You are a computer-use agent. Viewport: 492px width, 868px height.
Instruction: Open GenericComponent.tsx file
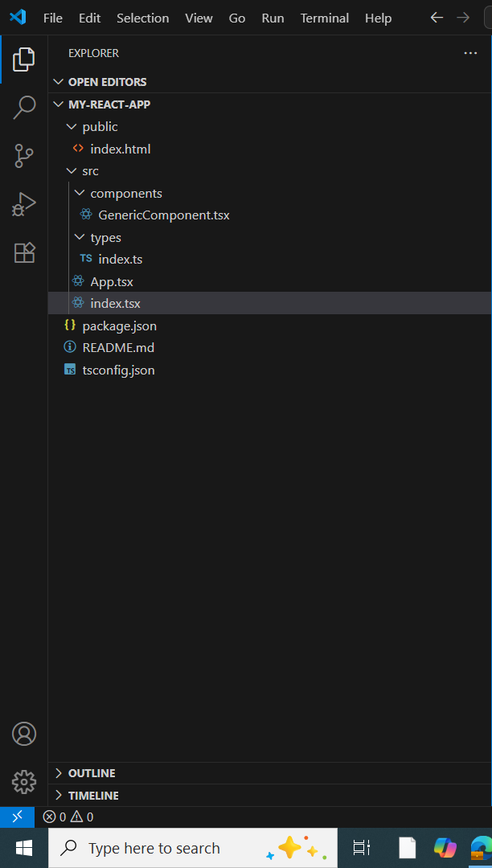click(163, 215)
